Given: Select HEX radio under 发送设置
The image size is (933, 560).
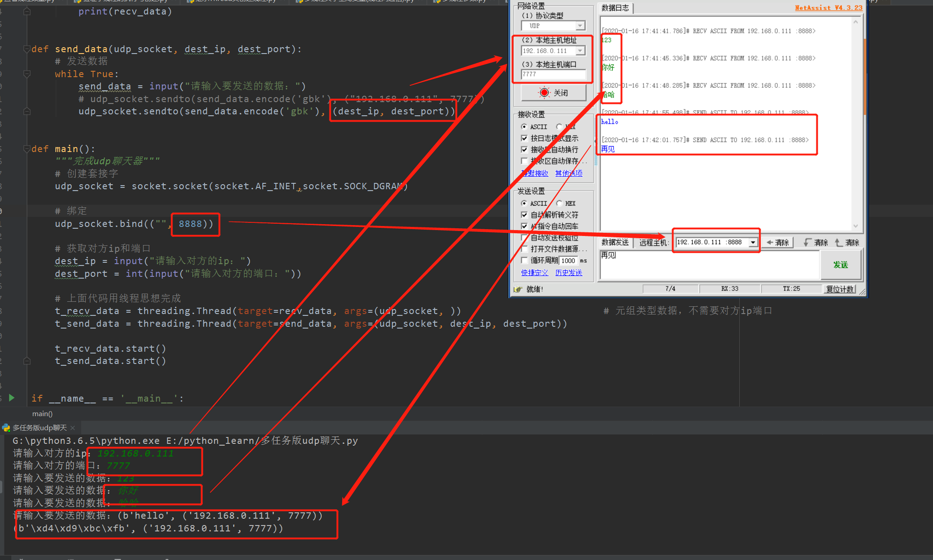Looking at the screenshot, I should click(x=560, y=203).
